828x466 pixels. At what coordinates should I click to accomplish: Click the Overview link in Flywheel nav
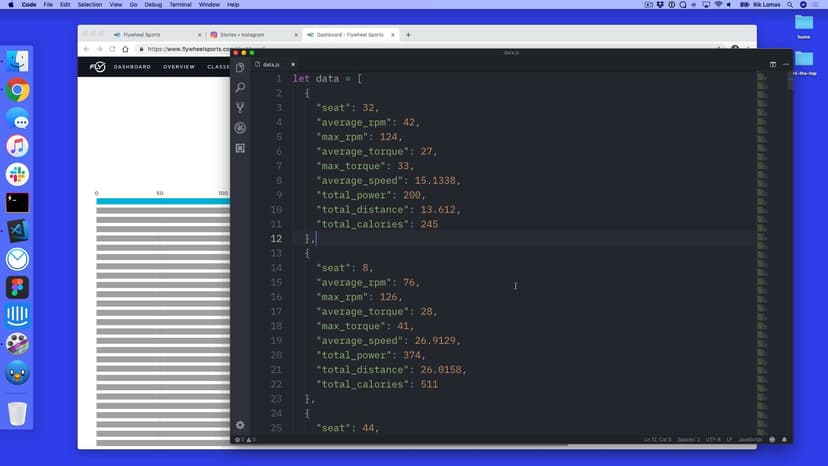pos(179,67)
